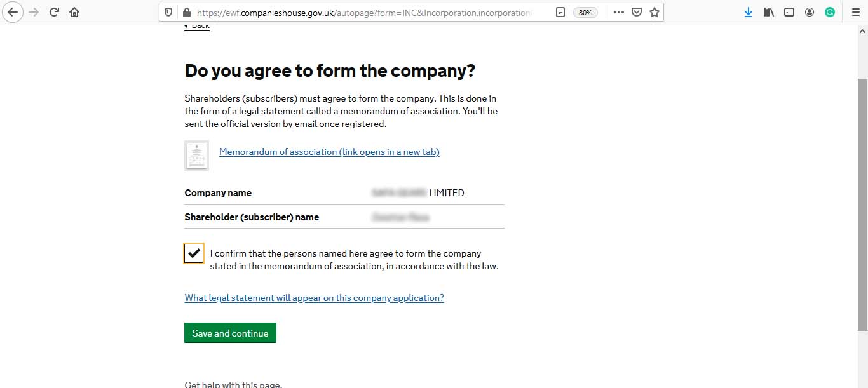
Task: Bookmark this page with the star
Action: pos(654,12)
